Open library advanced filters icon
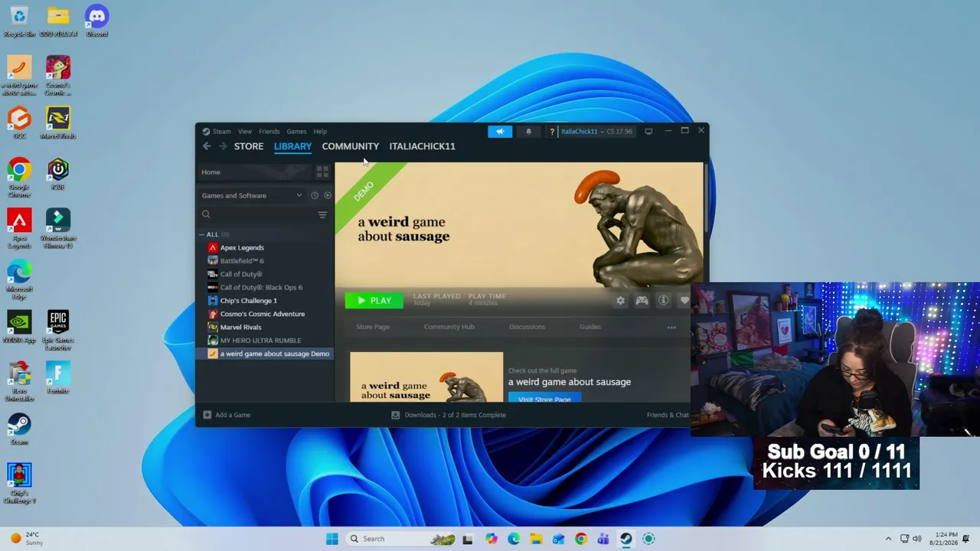 click(x=322, y=215)
